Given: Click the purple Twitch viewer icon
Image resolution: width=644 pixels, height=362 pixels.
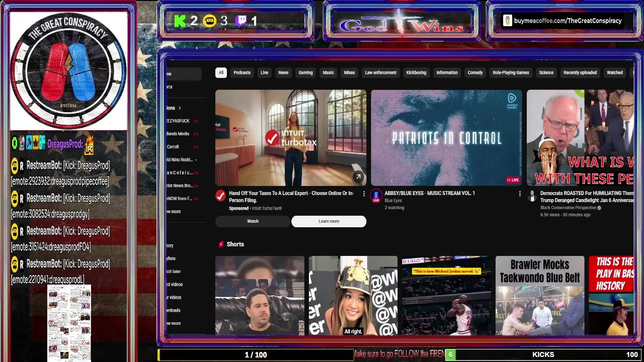Looking at the screenshot, I should 241,21.
